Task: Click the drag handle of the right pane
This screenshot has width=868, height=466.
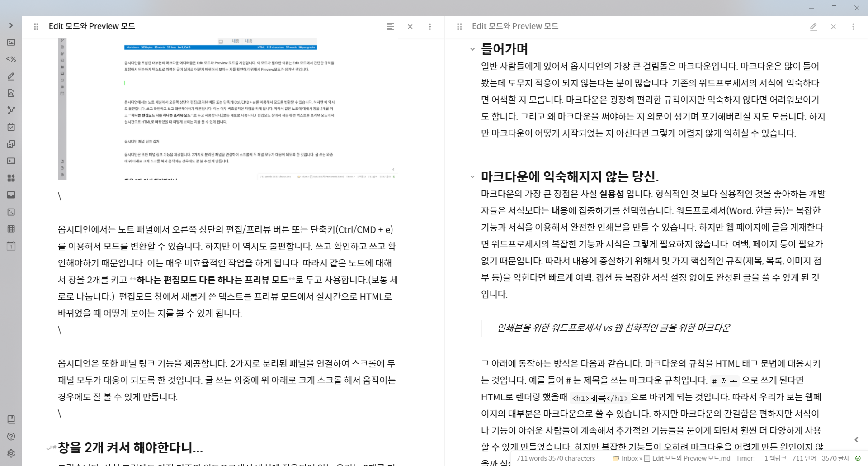Action: [459, 27]
